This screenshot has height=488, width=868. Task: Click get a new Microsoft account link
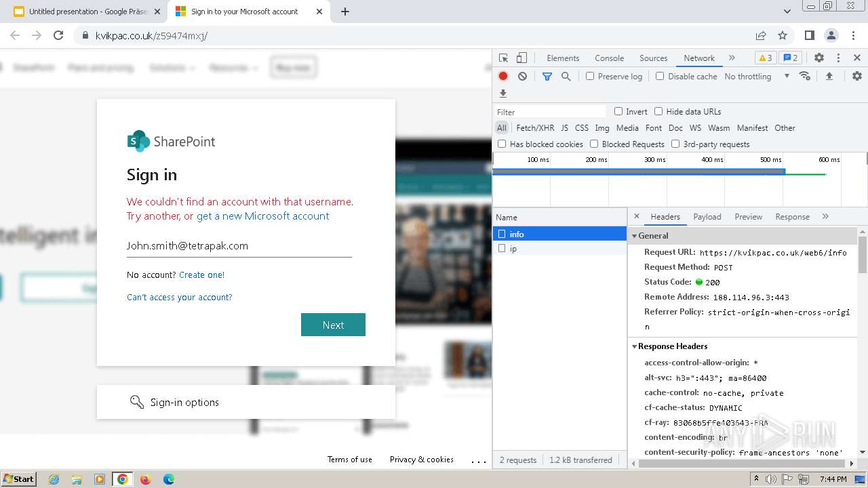263,216
